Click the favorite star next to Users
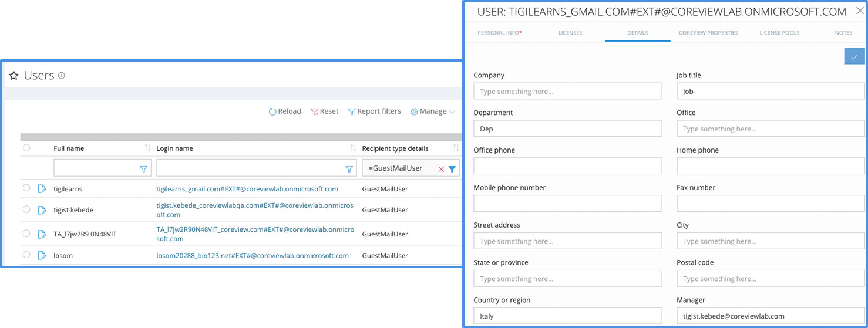 click(x=14, y=76)
